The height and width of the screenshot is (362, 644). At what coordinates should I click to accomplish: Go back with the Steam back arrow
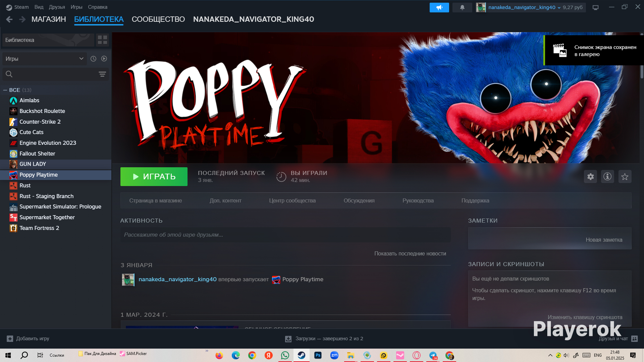pos(9,20)
